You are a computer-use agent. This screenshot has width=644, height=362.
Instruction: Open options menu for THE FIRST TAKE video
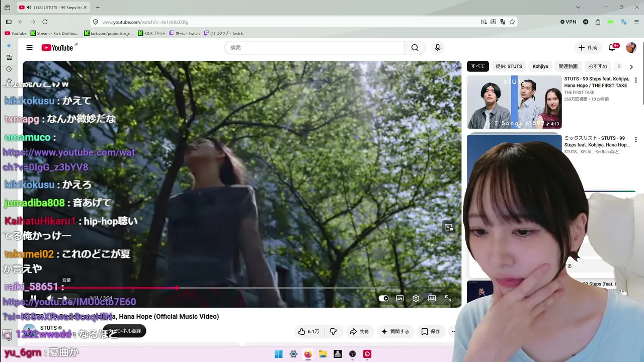pyautogui.click(x=635, y=80)
